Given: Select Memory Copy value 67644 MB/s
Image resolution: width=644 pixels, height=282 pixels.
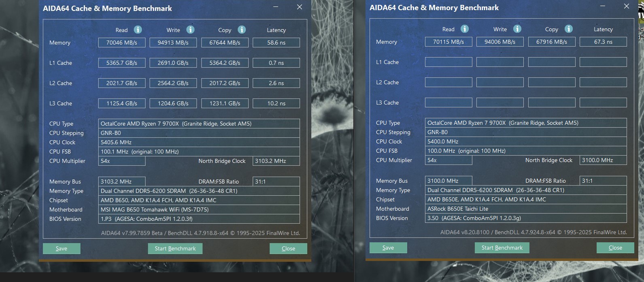Looking at the screenshot, I should 225,43.
